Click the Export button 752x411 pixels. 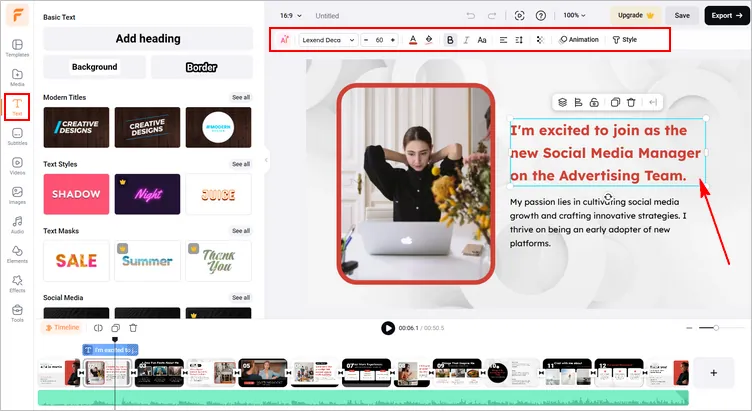(727, 15)
